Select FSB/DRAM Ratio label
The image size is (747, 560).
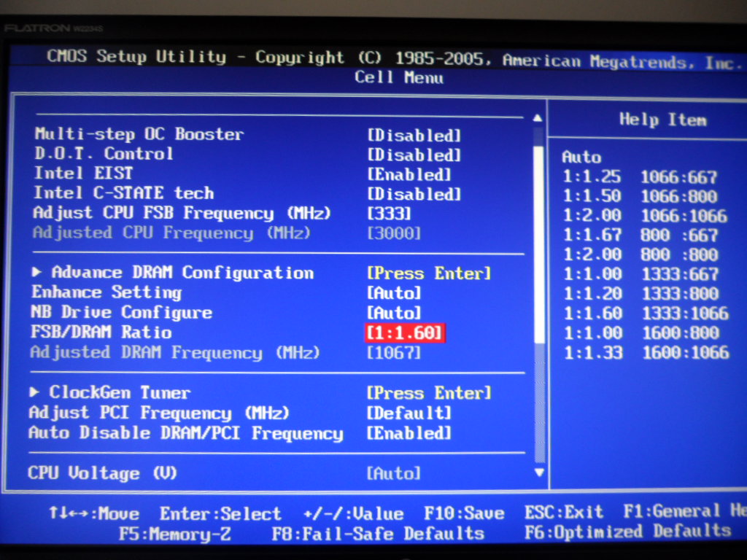(x=101, y=332)
